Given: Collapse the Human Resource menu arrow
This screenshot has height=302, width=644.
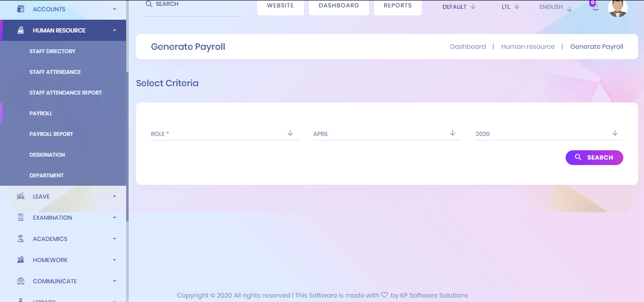Looking at the screenshot, I should coord(114,30).
